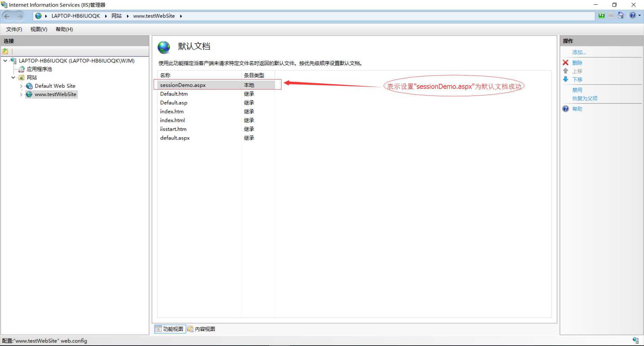644x346 pixels.
Task: Click the Back navigation arrow
Action: tap(7, 16)
